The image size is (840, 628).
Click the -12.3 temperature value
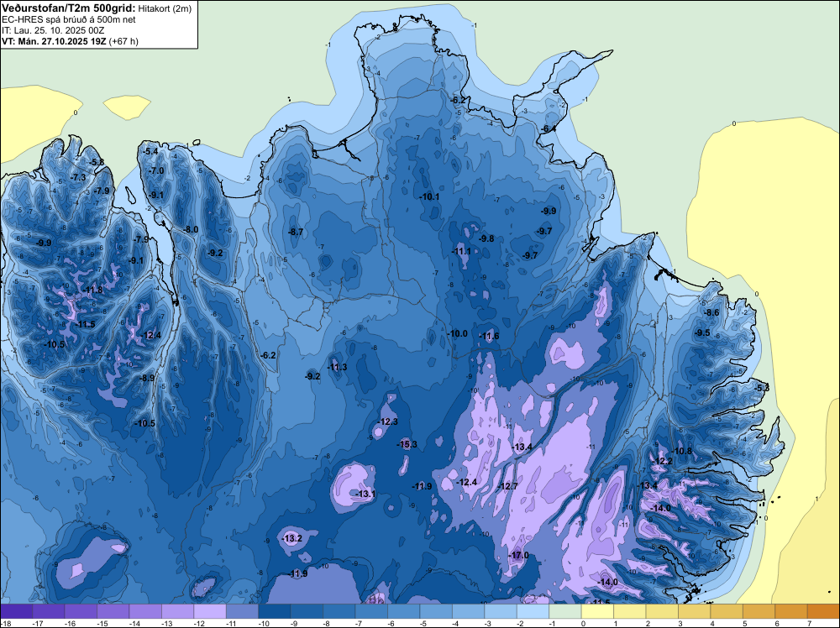(387, 421)
